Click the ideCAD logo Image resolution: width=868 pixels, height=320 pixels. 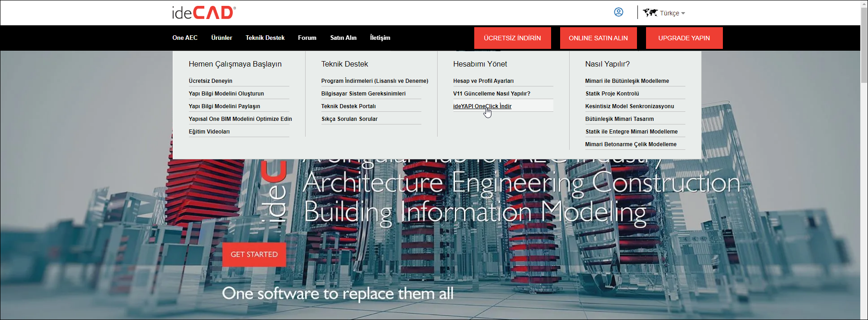[204, 13]
